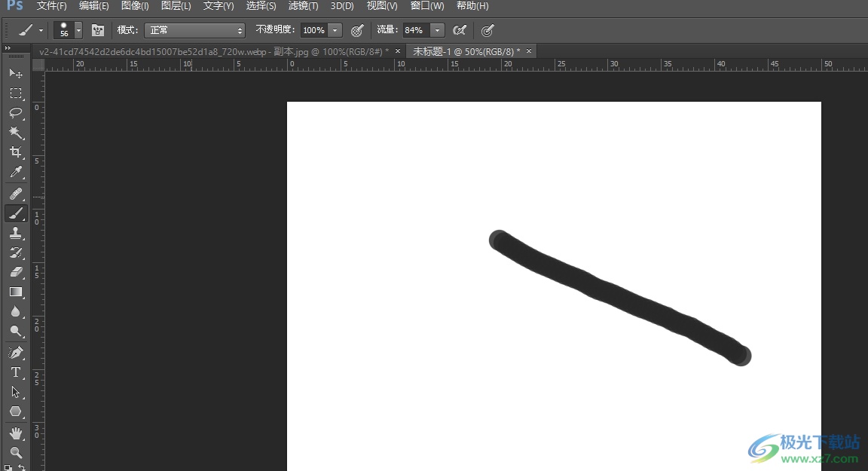Image resolution: width=868 pixels, height=471 pixels.
Task: Select the Eraser tool
Action: pyautogui.click(x=16, y=272)
